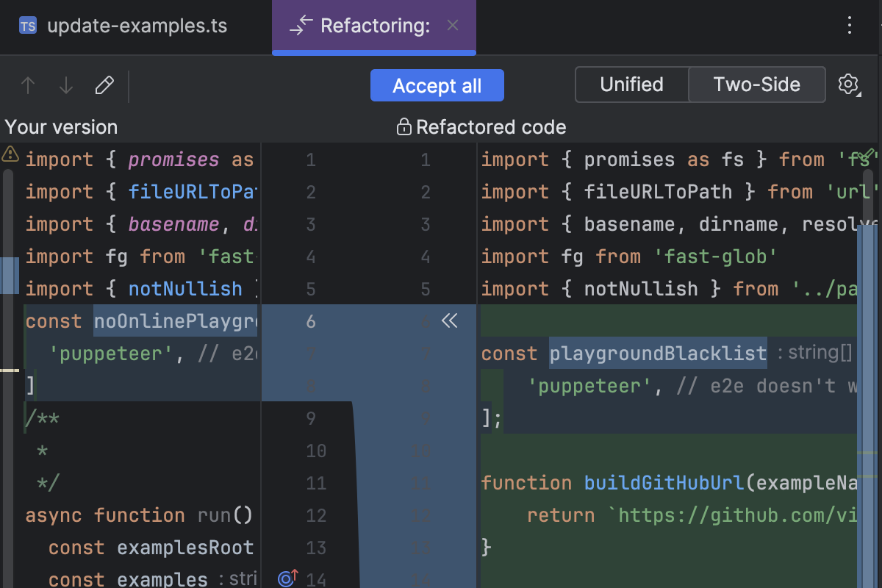Open diff settings gear icon
This screenshot has width=882, height=588.
pyautogui.click(x=848, y=85)
